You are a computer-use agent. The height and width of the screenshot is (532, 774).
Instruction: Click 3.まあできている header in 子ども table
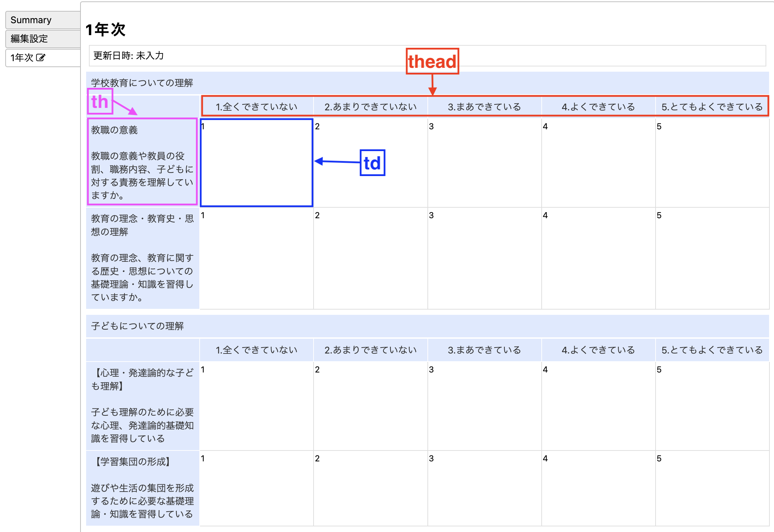pyautogui.click(x=484, y=350)
